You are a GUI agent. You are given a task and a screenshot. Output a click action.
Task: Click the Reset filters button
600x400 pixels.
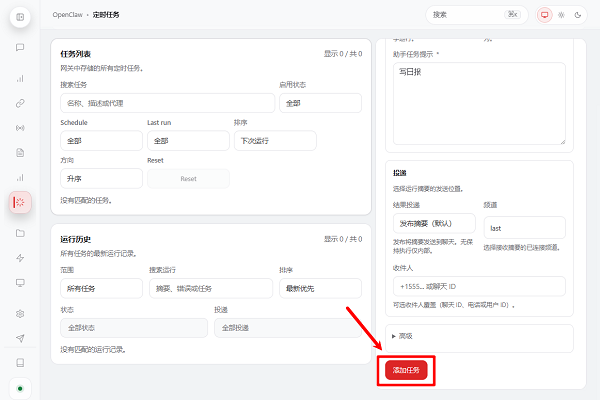coord(188,178)
